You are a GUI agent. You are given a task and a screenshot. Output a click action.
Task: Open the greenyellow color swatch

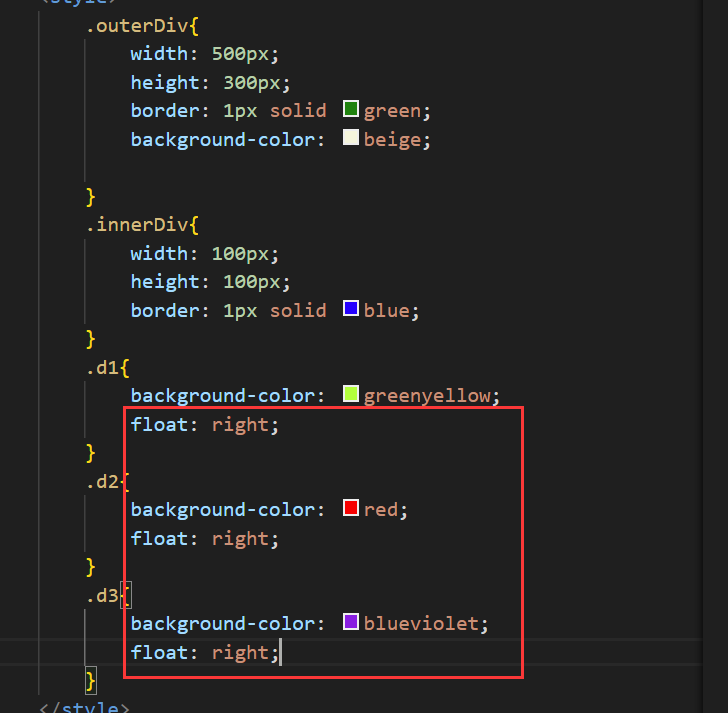point(351,395)
